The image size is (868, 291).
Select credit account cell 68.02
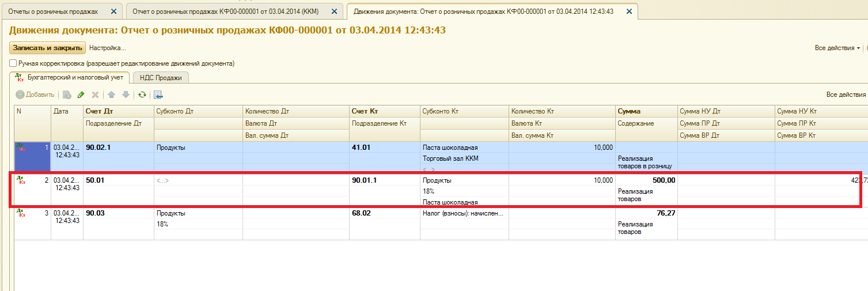(x=385, y=213)
